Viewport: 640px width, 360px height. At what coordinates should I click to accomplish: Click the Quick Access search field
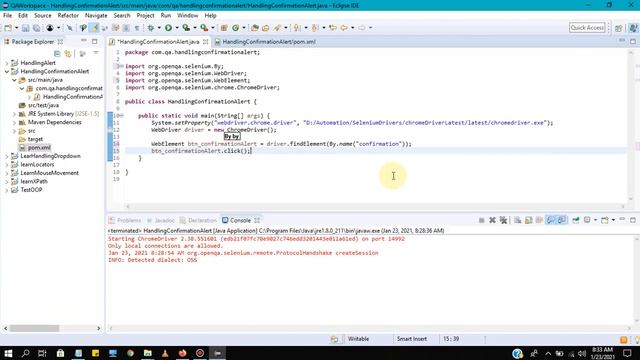click(587, 27)
